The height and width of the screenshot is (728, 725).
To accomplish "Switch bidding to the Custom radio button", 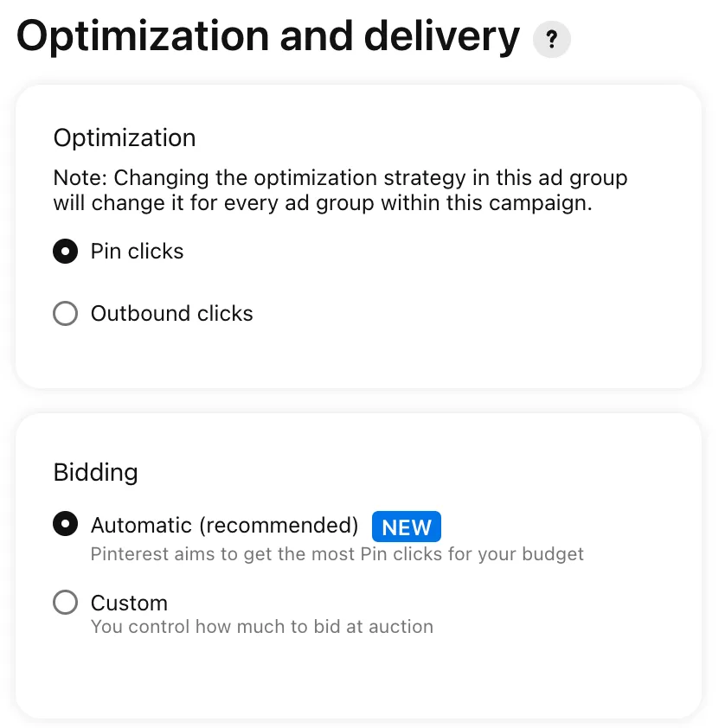I will click(x=66, y=602).
